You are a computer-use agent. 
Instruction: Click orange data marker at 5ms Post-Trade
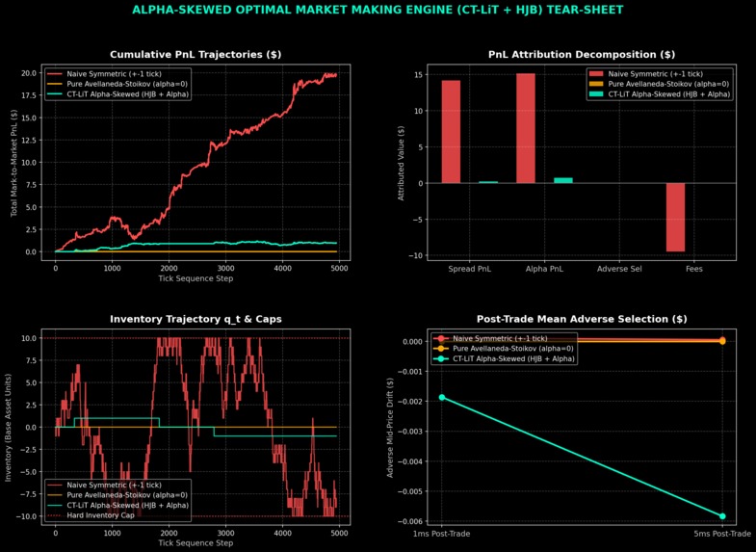pos(722,341)
